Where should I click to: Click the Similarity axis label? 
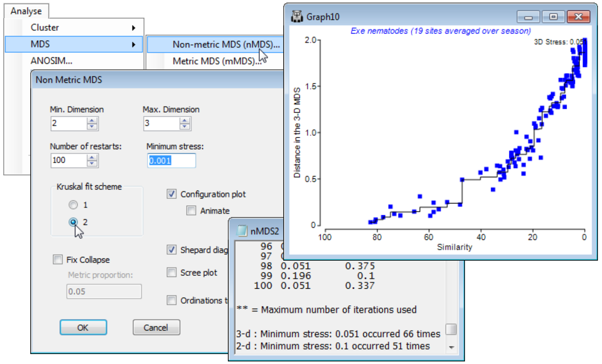[x=455, y=247]
